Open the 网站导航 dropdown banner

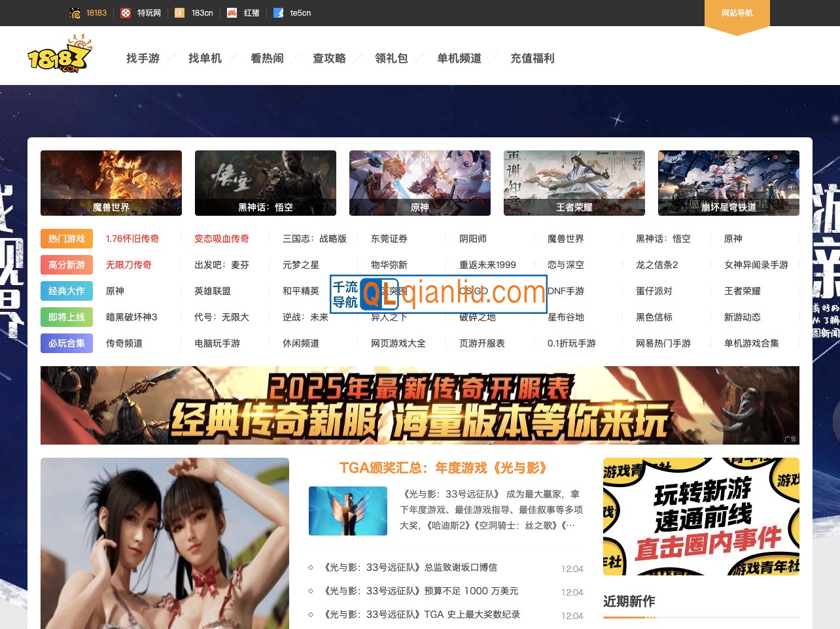pyautogui.click(x=737, y=13)
